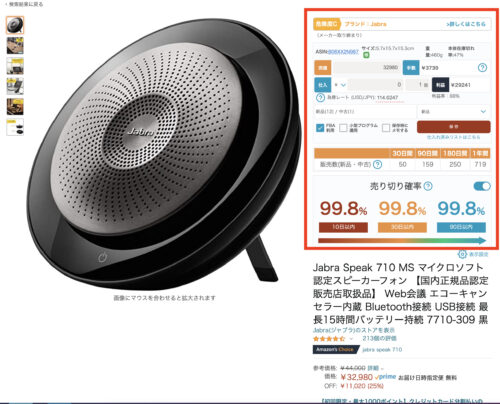Click the small green icon under size info
Screen dimensions: 500x404
tap(366, 55)
